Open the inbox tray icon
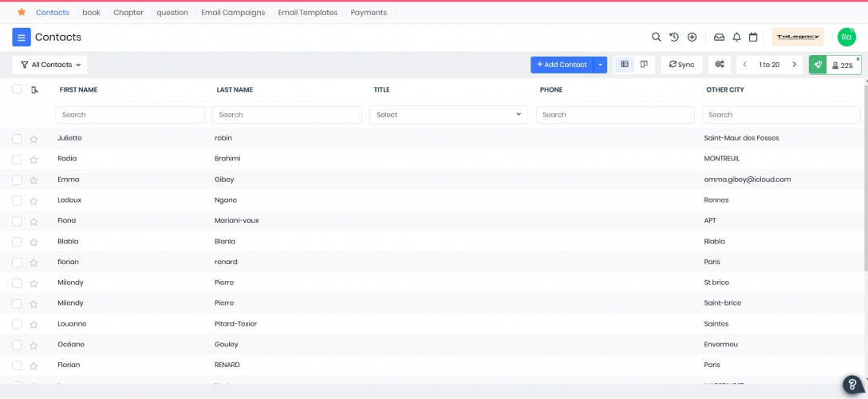868x399 pixels. tap(719, 37)
